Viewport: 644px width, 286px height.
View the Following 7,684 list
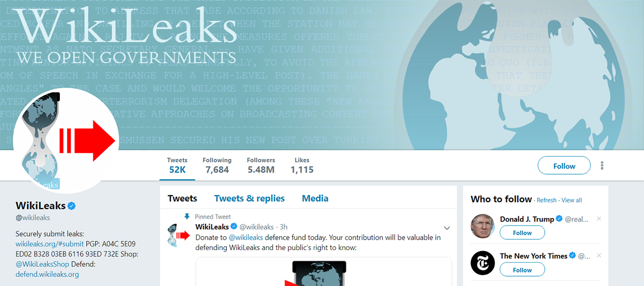click(x=217, y=165)
